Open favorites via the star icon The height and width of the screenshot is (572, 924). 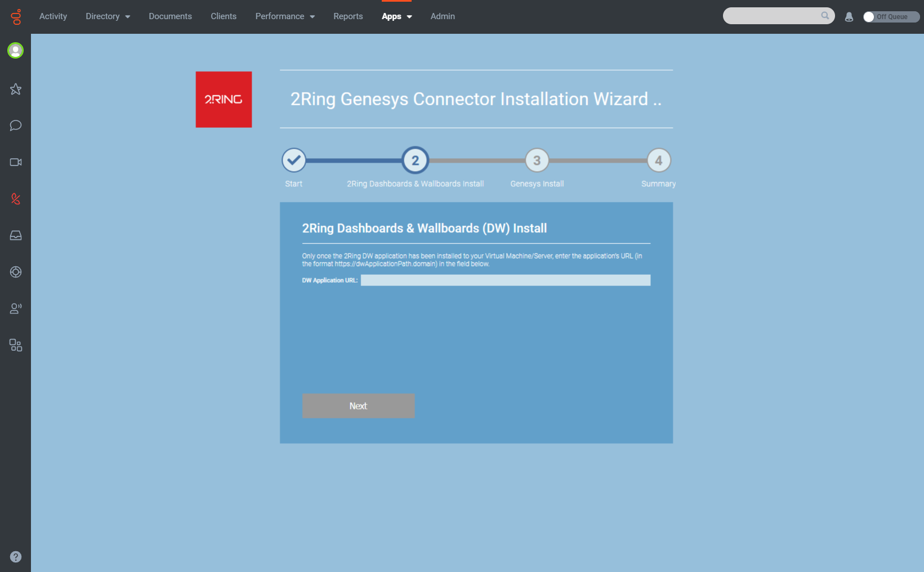(15, 89)
